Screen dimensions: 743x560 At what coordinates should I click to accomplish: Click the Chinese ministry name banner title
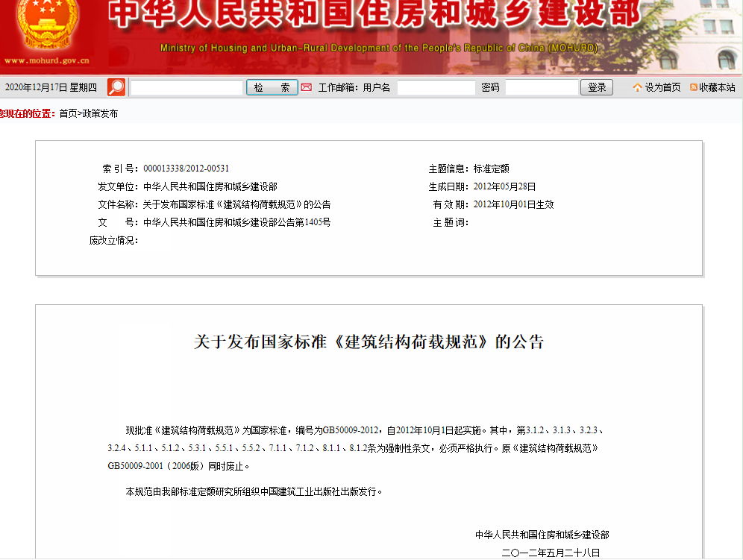(x=374, y=13)
